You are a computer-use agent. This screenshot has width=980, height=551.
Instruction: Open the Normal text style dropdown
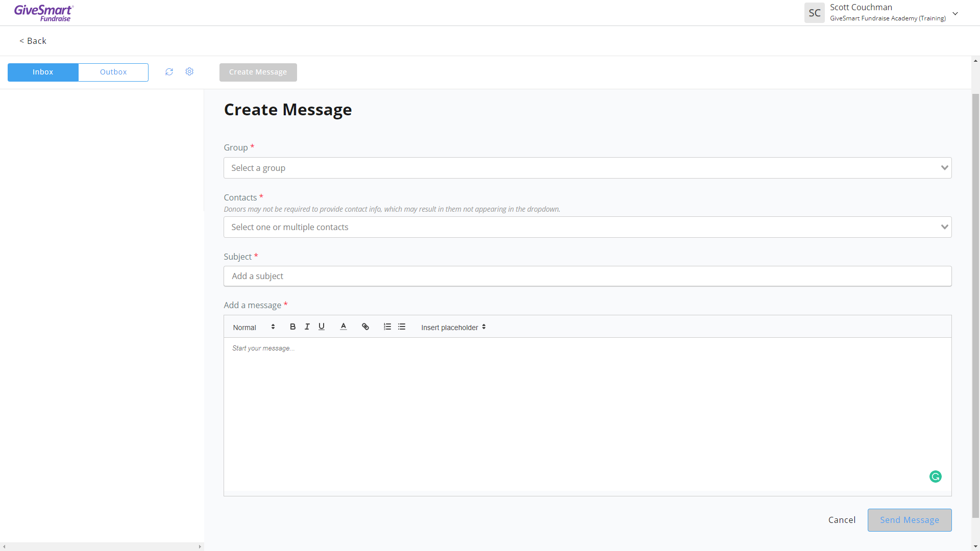point(254,327)
